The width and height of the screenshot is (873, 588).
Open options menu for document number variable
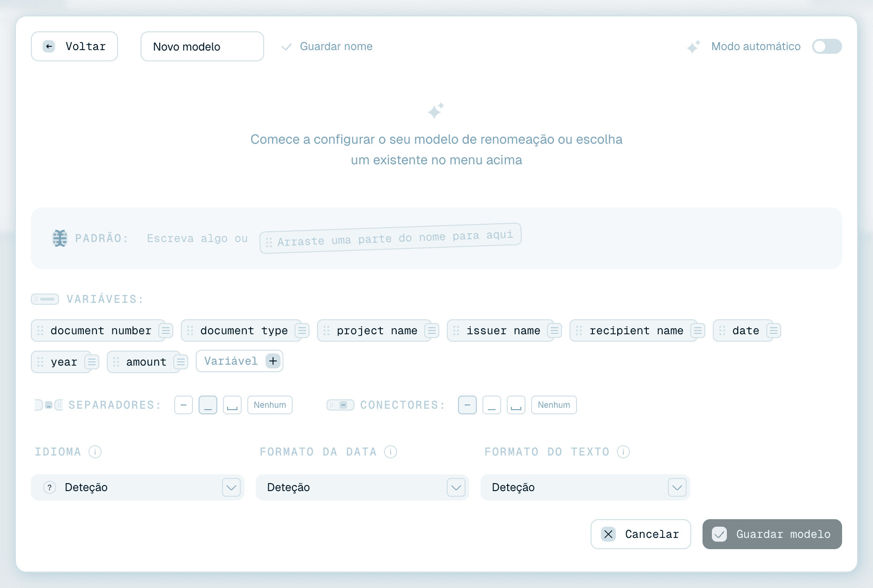166,331
